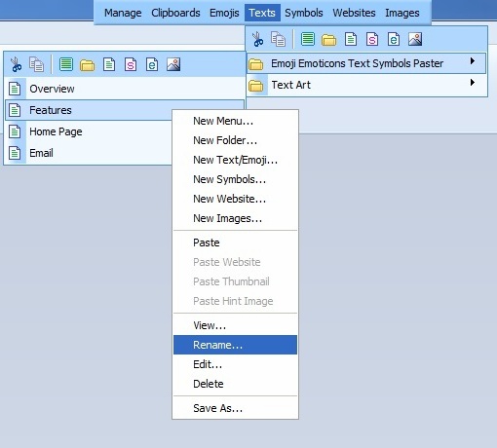Choose View... from context menu
Viewport: 497px width, 448px height.
coord(235,325)
